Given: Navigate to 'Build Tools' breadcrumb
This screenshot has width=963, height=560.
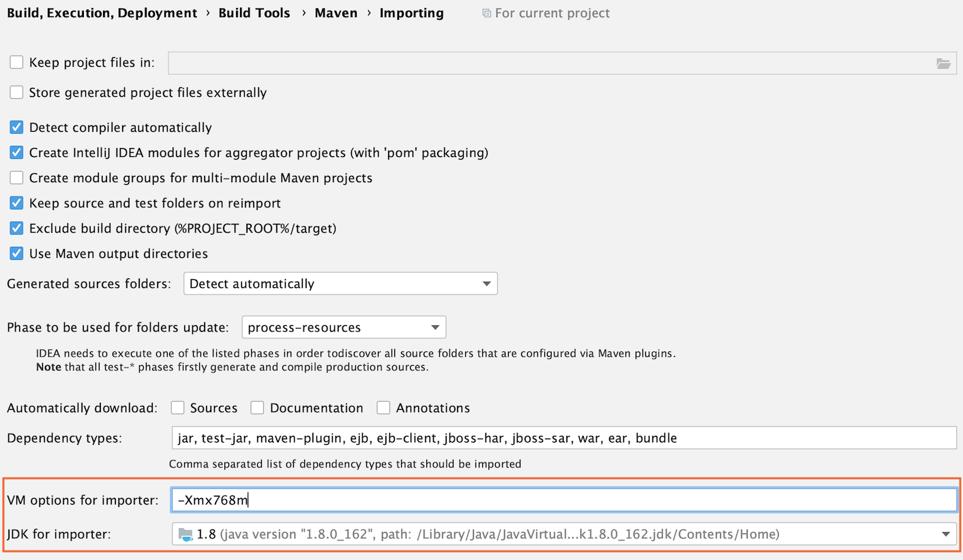Looking at the screenshot, I should pos(254,12).
